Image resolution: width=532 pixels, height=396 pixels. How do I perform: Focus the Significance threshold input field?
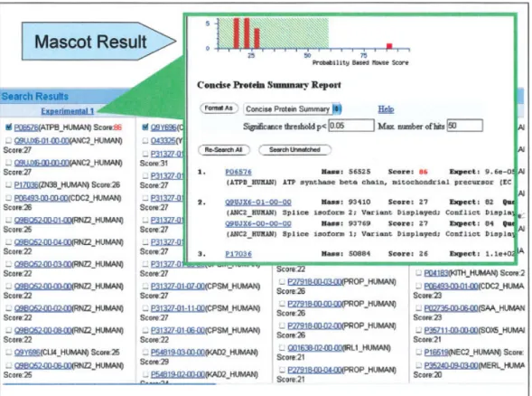(x=351, y=126)
